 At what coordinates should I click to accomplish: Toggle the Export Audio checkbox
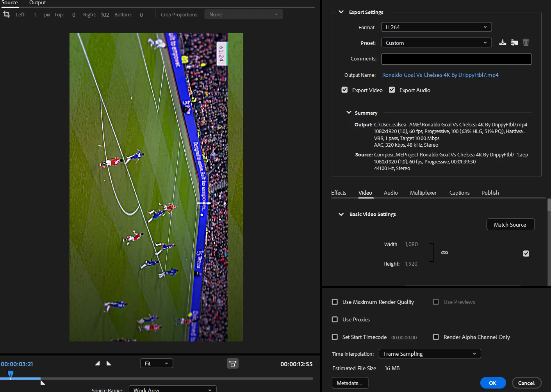point(392,90)
